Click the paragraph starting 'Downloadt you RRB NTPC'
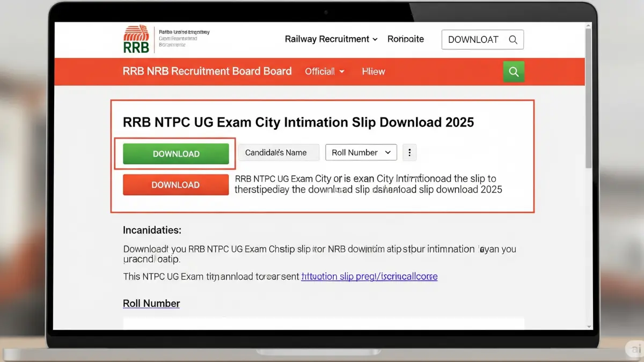Viewport: 644px width, 362px height. (x=320, y=254)
